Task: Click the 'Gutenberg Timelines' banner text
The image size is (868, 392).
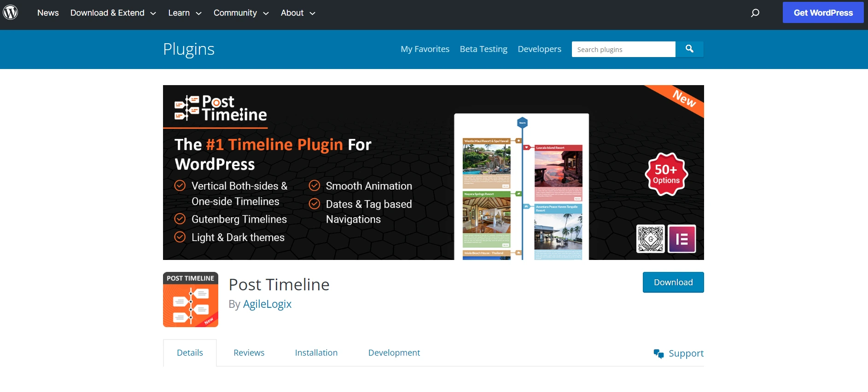Action: click(x=239, y=219)
